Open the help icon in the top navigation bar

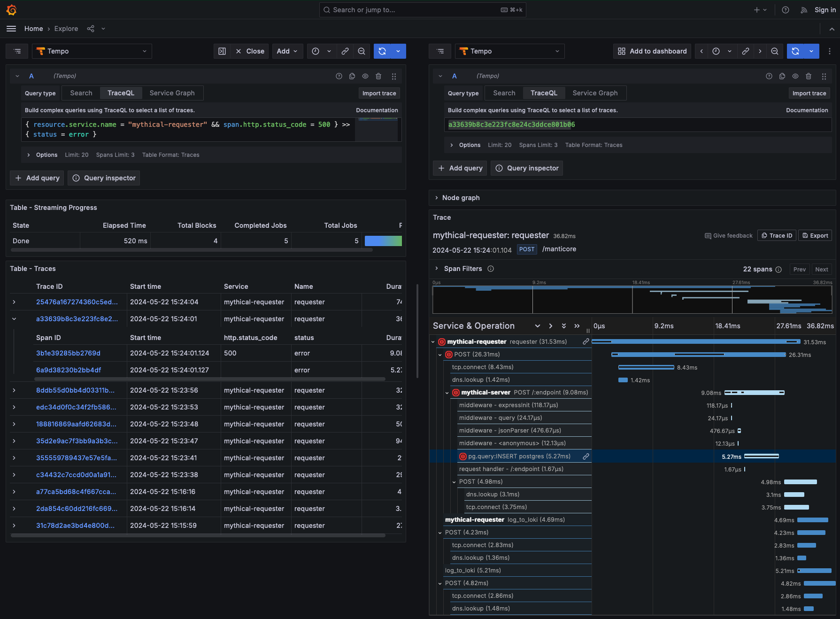785,10
